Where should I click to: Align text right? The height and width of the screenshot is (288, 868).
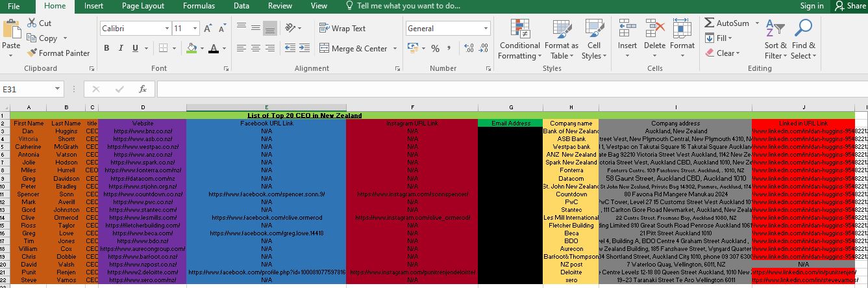tap(270, 49)
